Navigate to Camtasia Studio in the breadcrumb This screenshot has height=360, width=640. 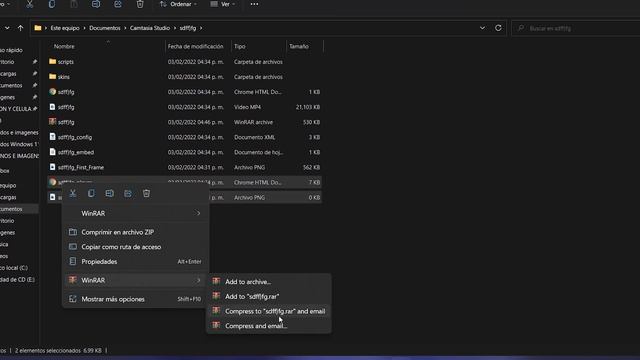click(x=150, y=28)
